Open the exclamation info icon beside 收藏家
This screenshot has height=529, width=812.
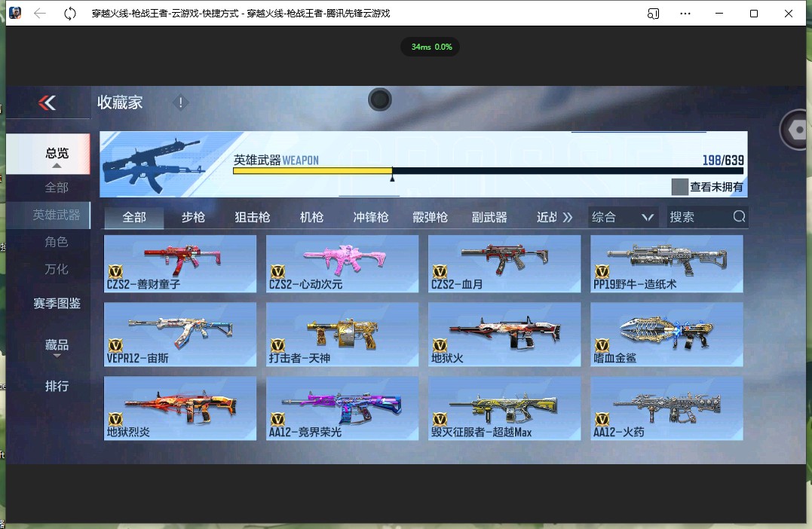(x=180, y=102)
